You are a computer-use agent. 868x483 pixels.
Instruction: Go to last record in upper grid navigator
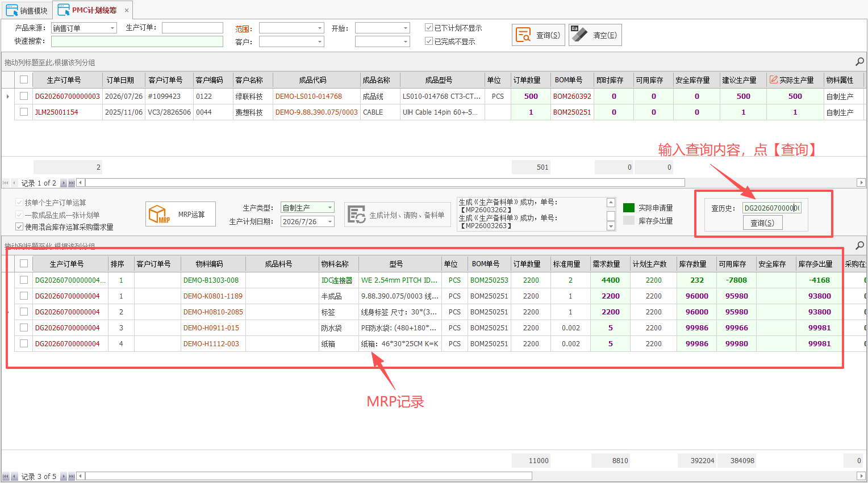pyautogui.click(x=72, y=183)
